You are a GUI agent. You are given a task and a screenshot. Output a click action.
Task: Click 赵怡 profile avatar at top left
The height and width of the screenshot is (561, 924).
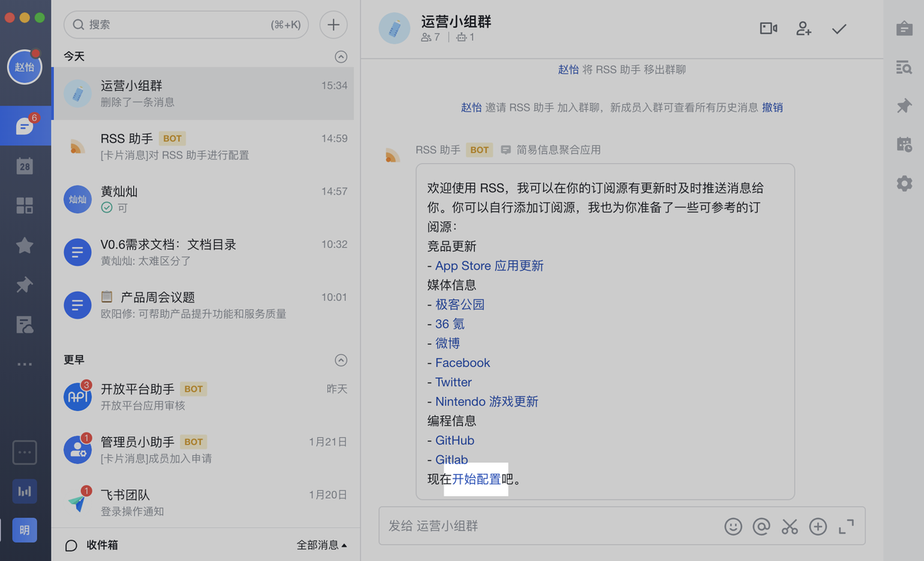(x=25, y=67)
